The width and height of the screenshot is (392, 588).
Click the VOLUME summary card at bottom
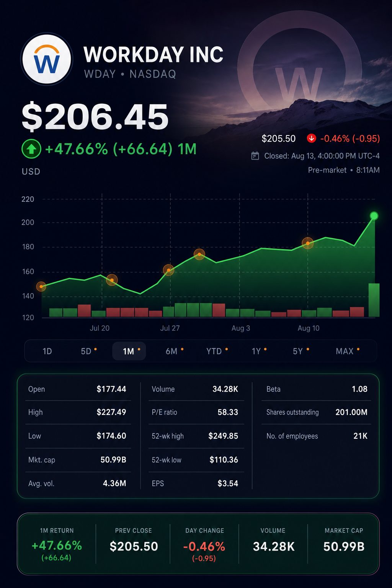pyautogui.click(x=273, y=544)
